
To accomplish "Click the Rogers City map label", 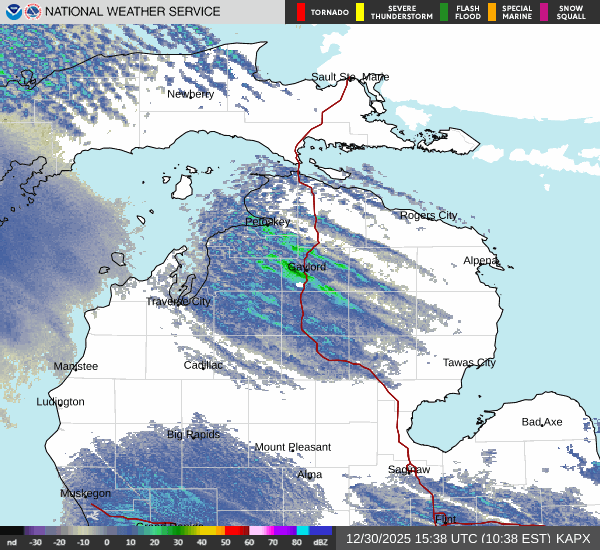I will 428,215.
